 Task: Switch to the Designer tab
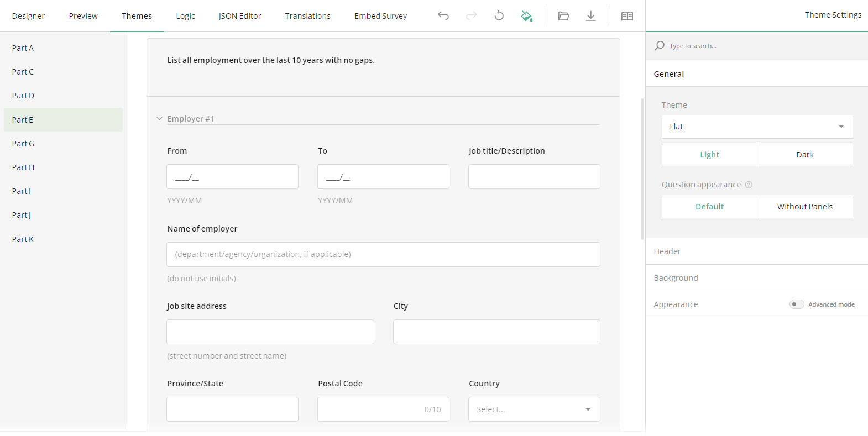(x=28, y=16)
